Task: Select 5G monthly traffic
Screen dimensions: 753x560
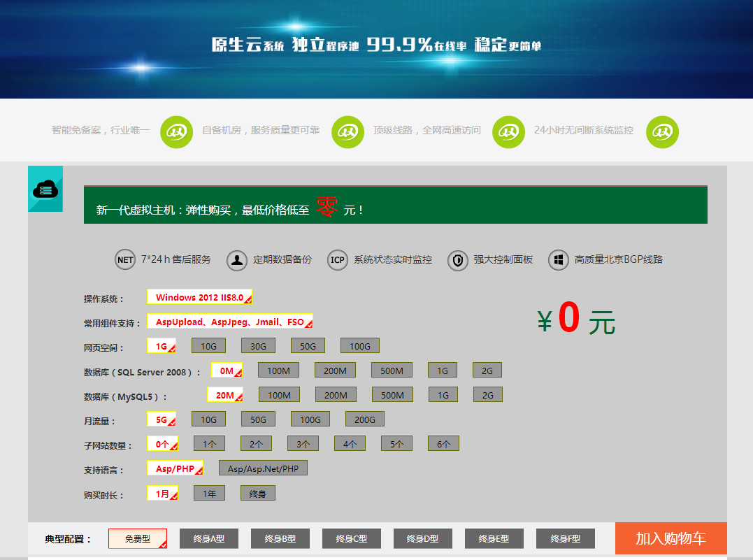Action: (162, 419)
